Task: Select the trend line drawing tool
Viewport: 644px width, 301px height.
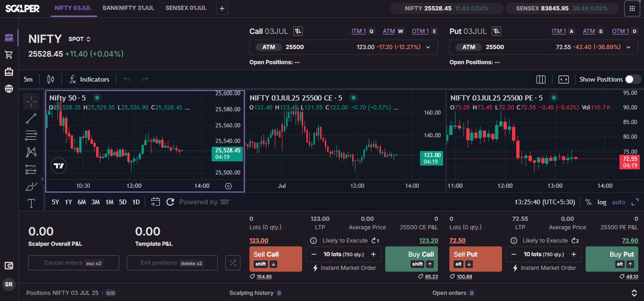Action: (31, 118)
